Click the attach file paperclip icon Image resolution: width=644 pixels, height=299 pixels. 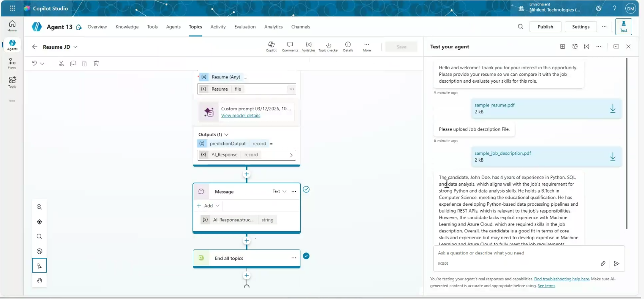point(603,263)
